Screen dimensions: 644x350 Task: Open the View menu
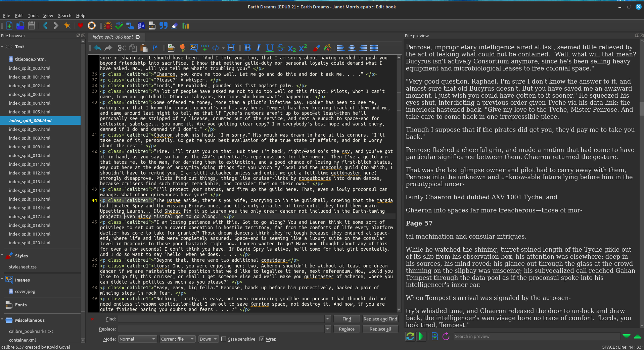click(x=48, y=15)
